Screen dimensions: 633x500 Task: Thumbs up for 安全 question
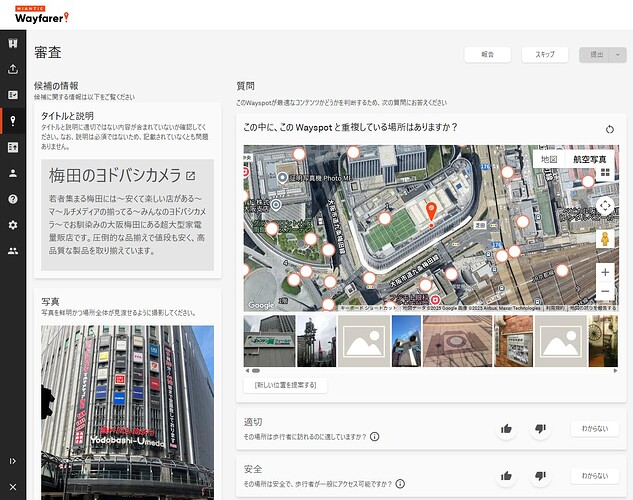[x=506, y=476]
